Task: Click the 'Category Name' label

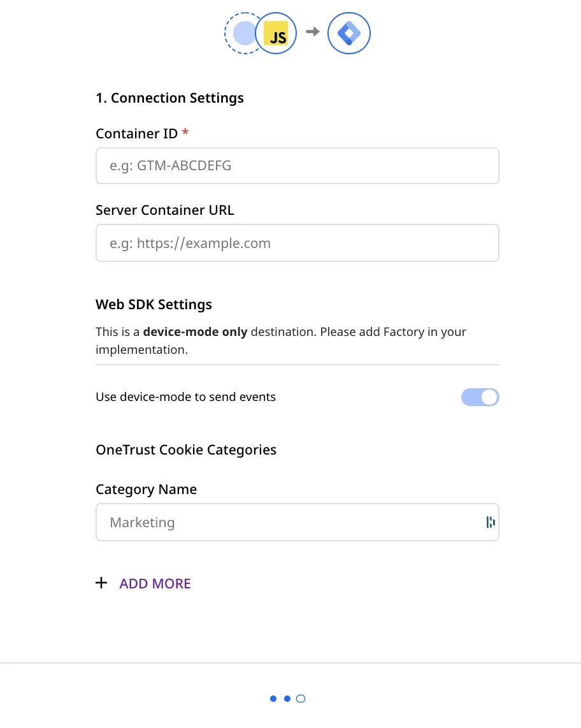Action: 146,490
